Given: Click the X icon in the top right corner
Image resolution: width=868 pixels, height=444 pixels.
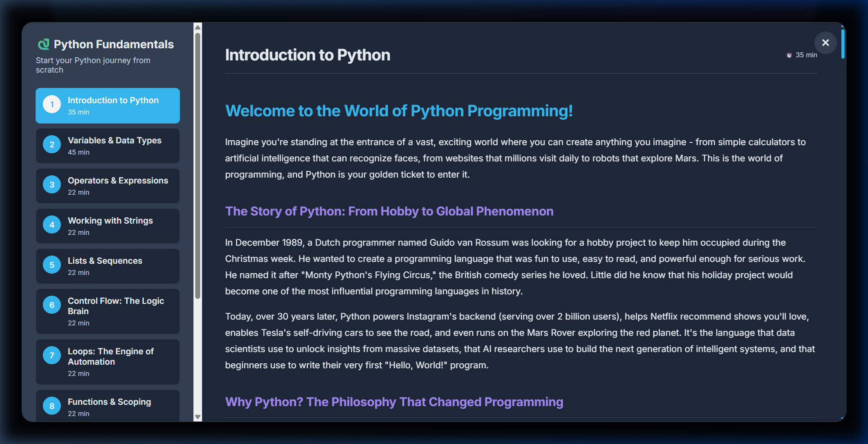Looking at the screenshot, I should tap(826, 43).
